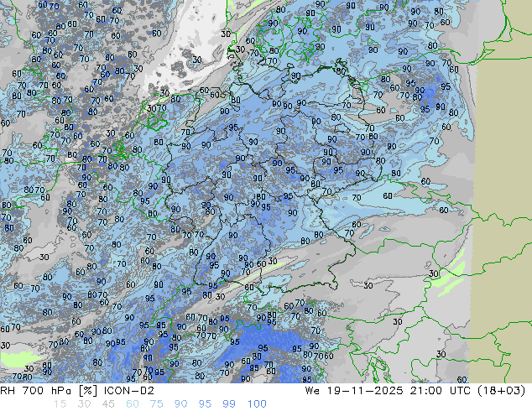This screenshot has height=411, width=532.
Task: Select the legend value 60
Action: point(133,404)
